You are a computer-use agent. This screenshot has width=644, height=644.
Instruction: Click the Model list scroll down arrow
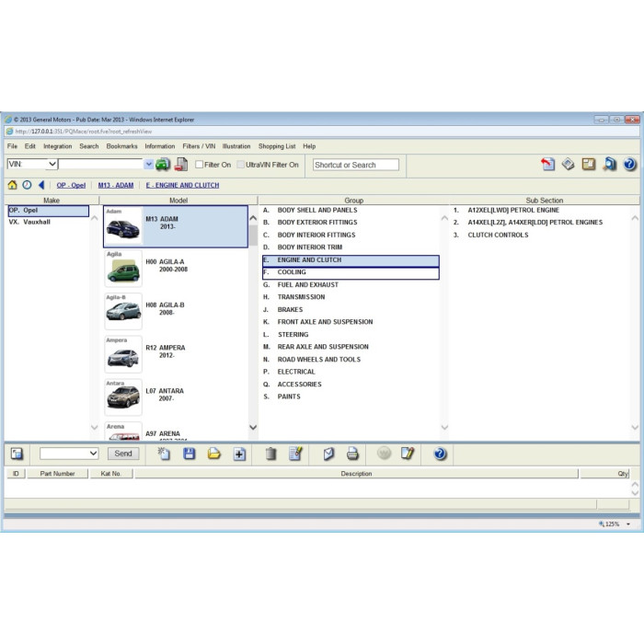click(253, 427)
